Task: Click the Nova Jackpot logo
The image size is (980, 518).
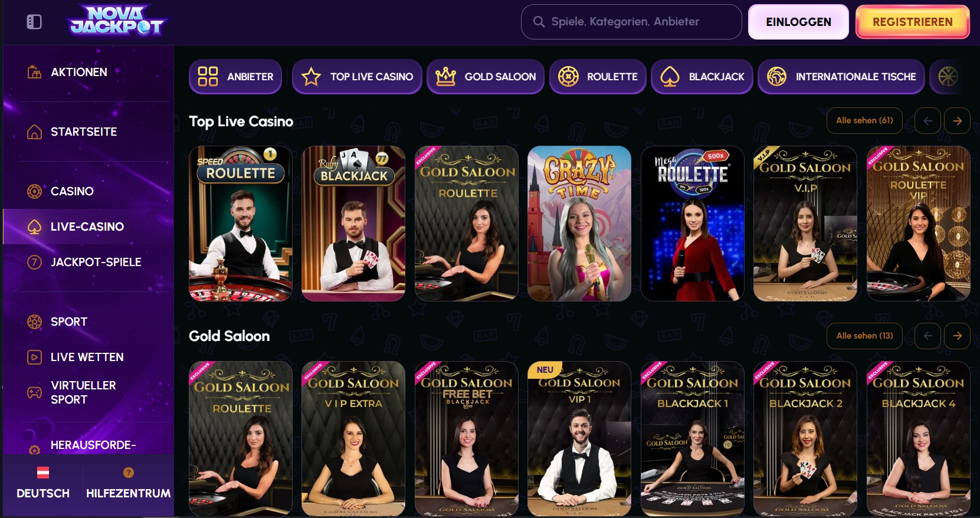Action: [117, 21]
